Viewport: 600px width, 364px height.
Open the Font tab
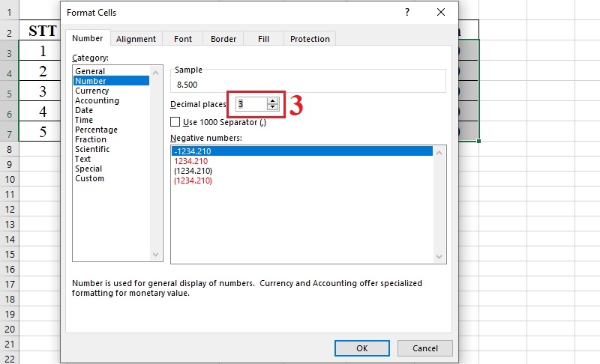(x=183, y=39)
